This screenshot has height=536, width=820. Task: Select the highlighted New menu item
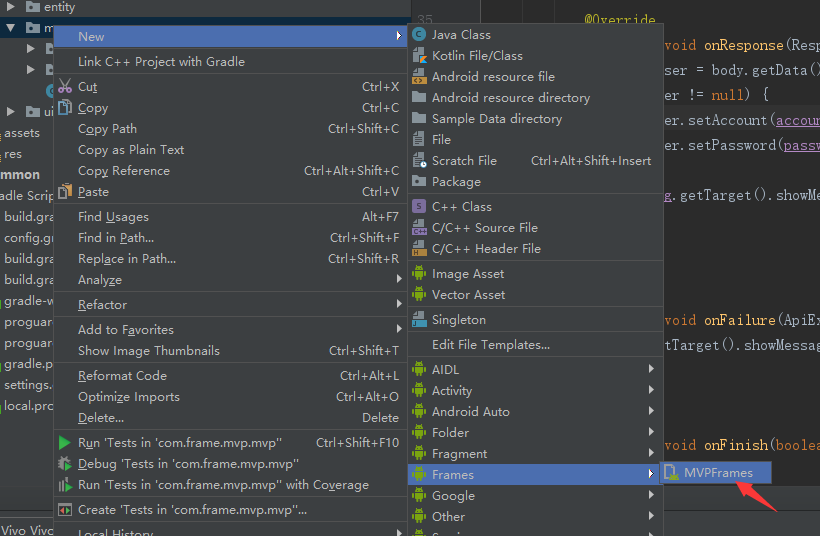click(x=230, y=37)
